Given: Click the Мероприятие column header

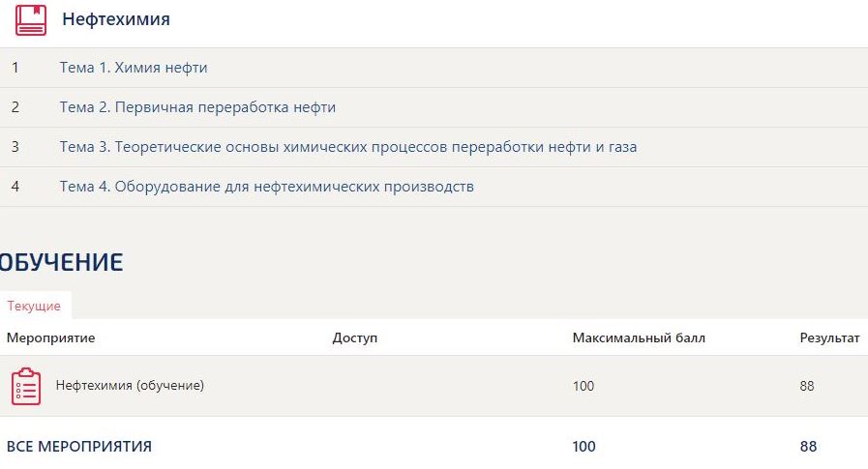Looking at the screenshot, I should pyautogui.click(x=51, y=337).
